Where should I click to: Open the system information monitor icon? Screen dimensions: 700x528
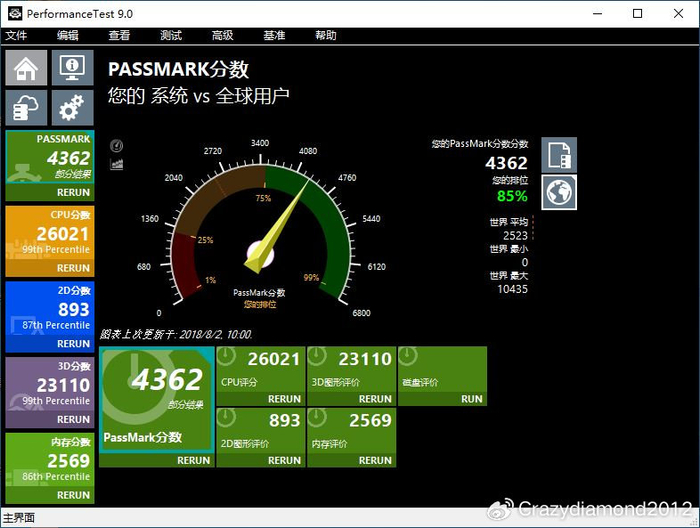(x=72, y=69)
